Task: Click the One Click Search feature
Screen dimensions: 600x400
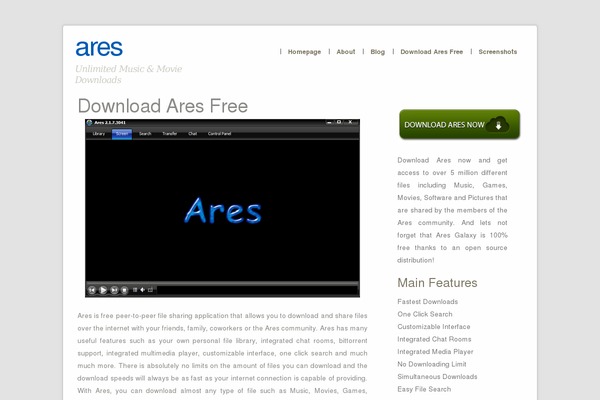Action: click(x=425, y=314)
